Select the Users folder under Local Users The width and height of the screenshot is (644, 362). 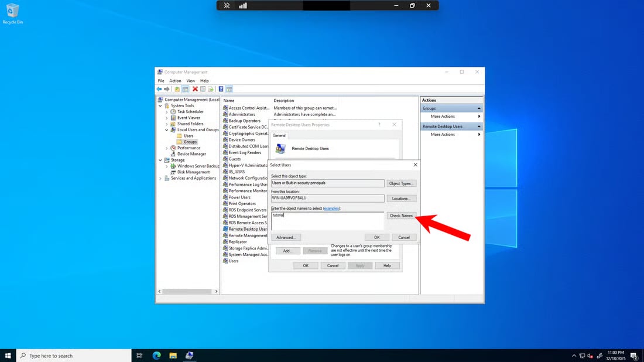(189, 136)
